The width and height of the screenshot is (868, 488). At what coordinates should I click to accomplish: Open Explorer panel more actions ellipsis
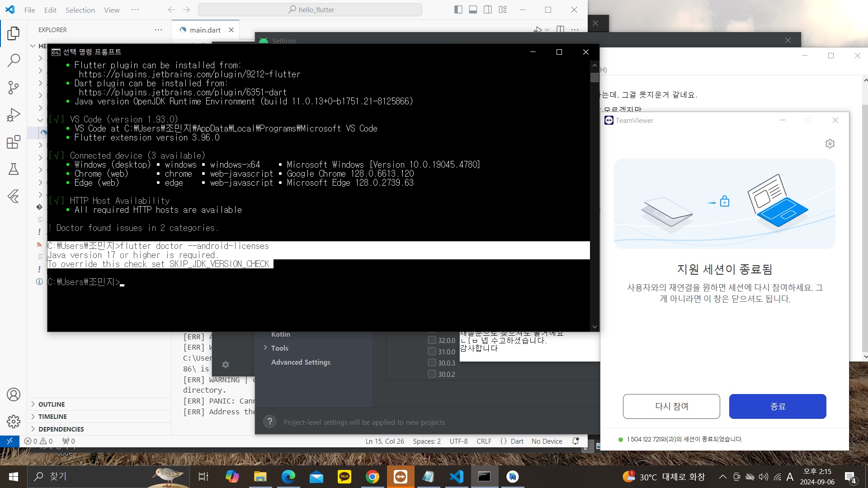[x=158, y=30]
